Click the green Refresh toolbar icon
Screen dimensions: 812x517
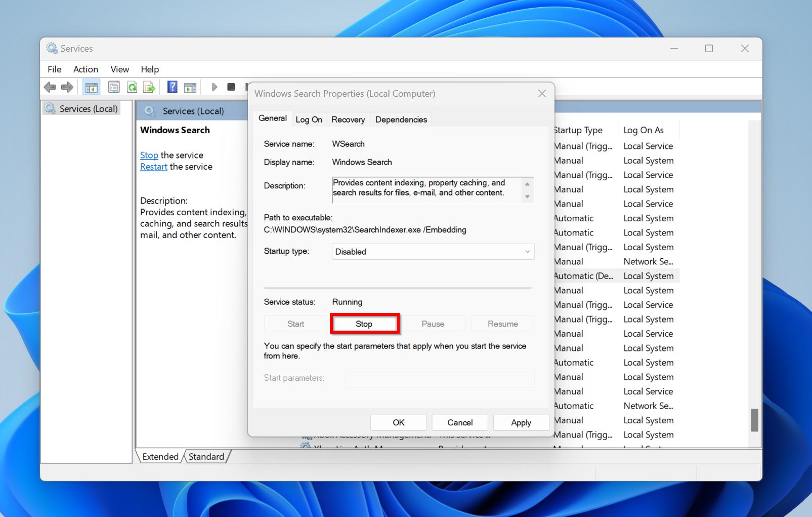click(132, 87)
